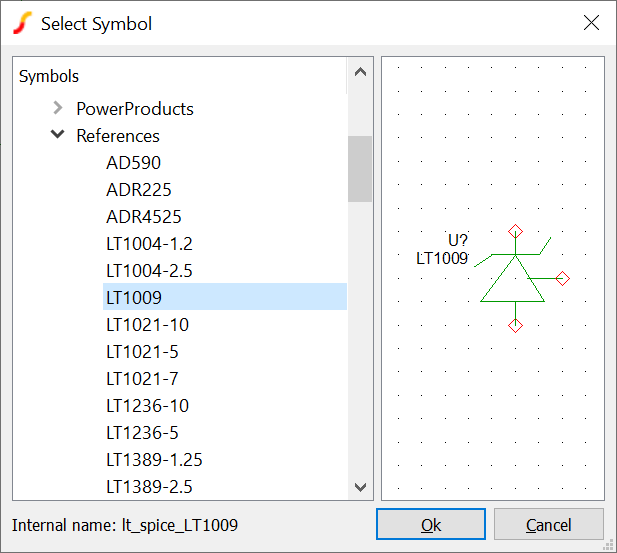Select the ADR225 symbol

click(x=138, y=189)
